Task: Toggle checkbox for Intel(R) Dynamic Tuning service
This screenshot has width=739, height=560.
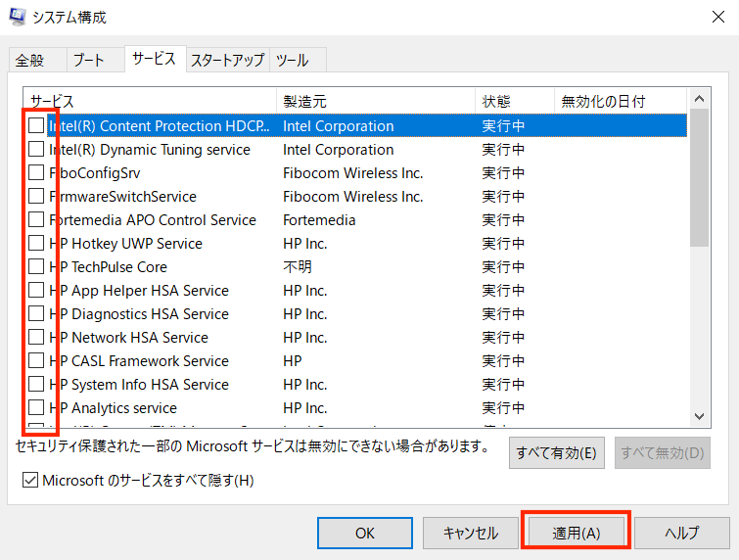Action: pos(36,149)
